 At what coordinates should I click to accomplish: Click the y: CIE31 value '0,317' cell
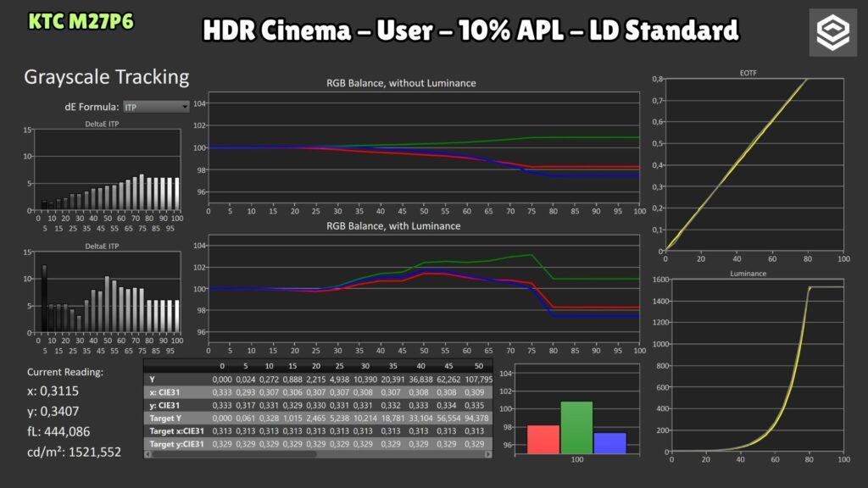245,405
